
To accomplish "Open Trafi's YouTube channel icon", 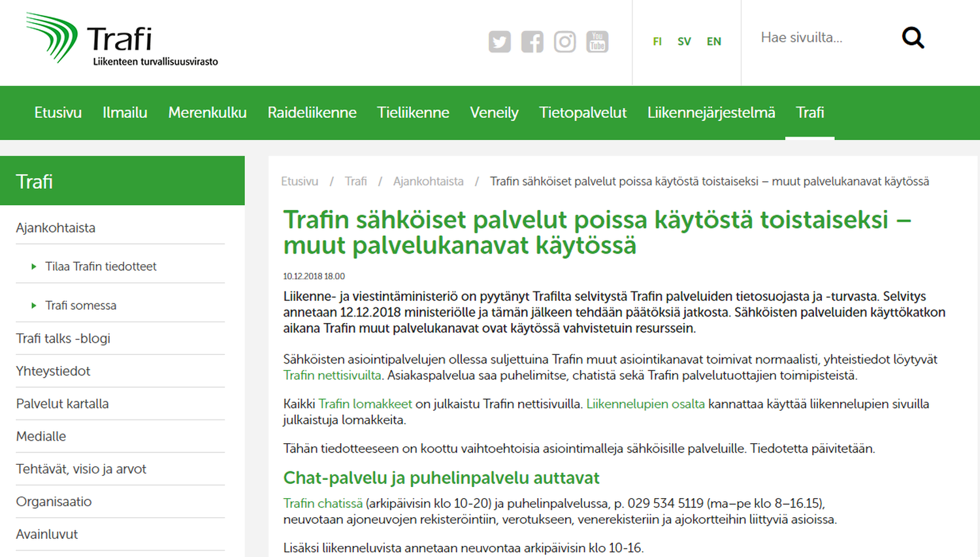I will tap(597, 42).
